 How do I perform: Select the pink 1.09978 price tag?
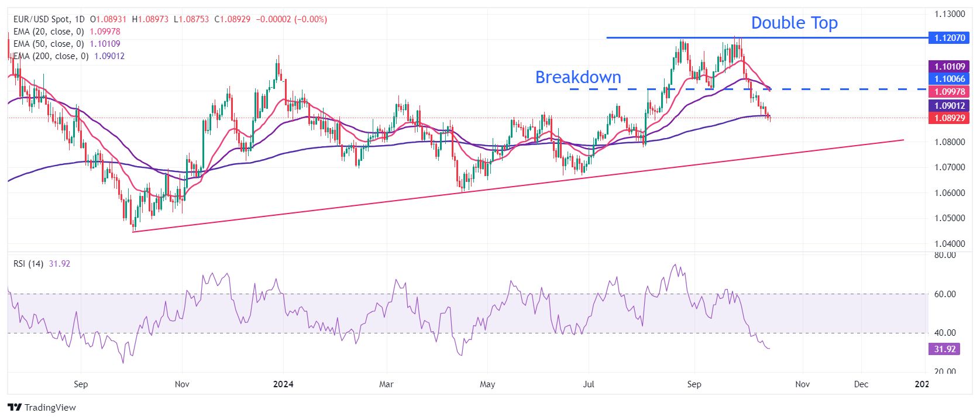pos(949,92)
